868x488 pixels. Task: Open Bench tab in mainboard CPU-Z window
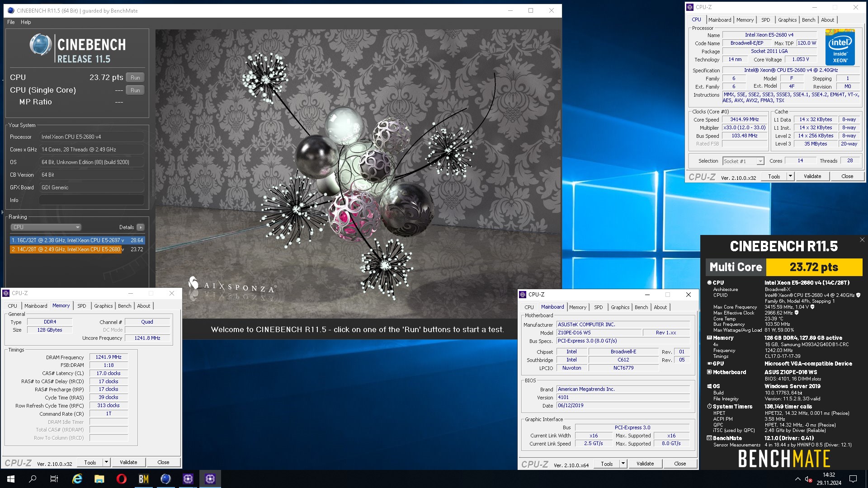[x=641, y=307]
